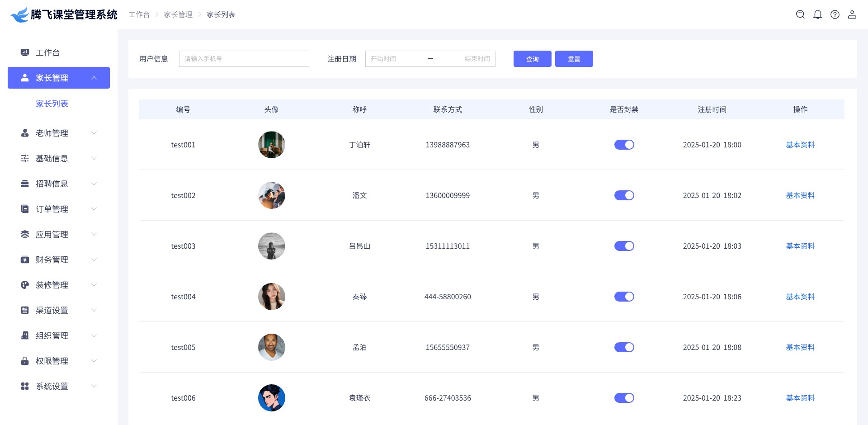
Task: Open the user profile icon
Action: coord(852,14)
